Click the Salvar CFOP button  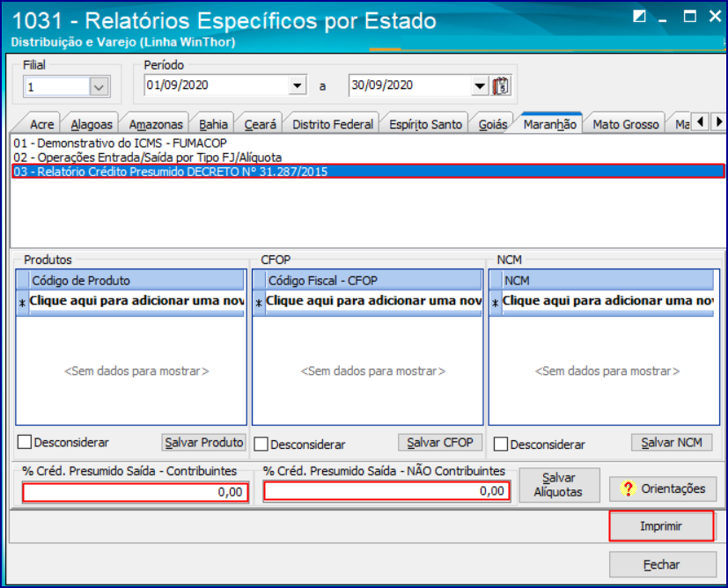[x=439, y=442]
